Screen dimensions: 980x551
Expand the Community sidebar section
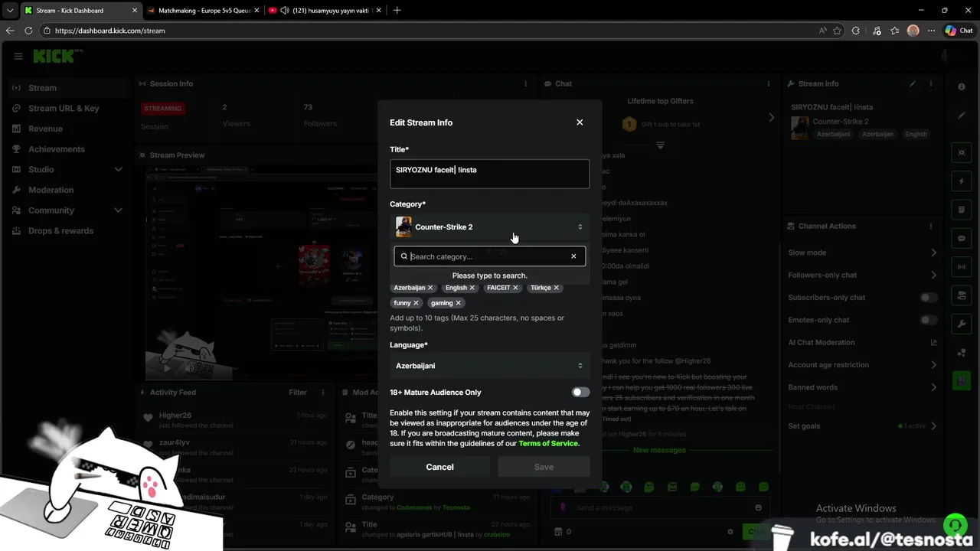[x=118, y=210]
